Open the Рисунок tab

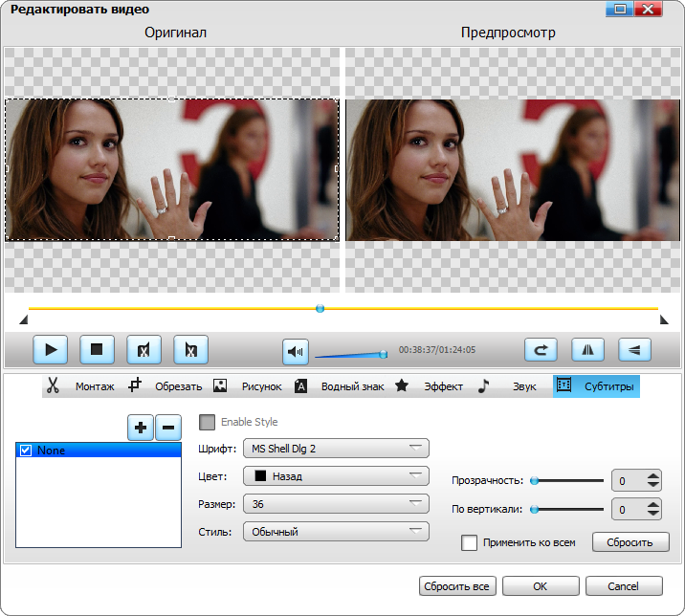click(247, 386)
